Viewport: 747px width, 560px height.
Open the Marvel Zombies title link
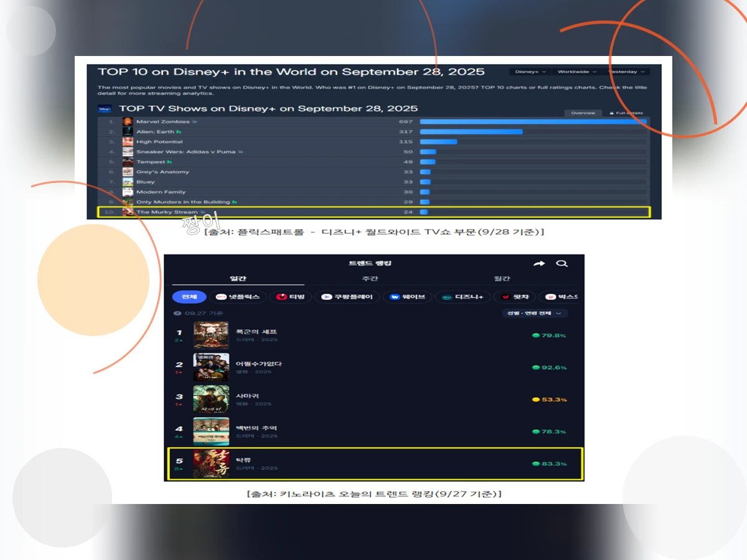[x=163, y=122]
